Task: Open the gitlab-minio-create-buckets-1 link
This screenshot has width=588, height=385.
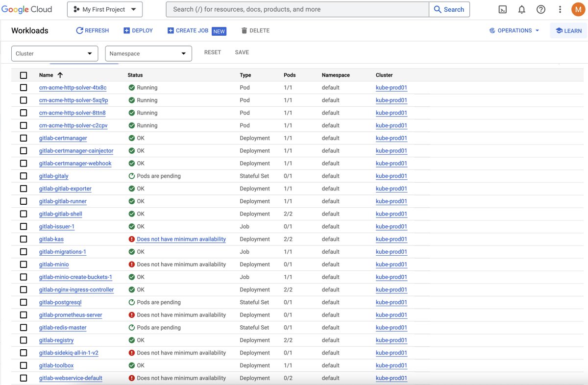Action: pyautogui.click(x=75, y=277)
